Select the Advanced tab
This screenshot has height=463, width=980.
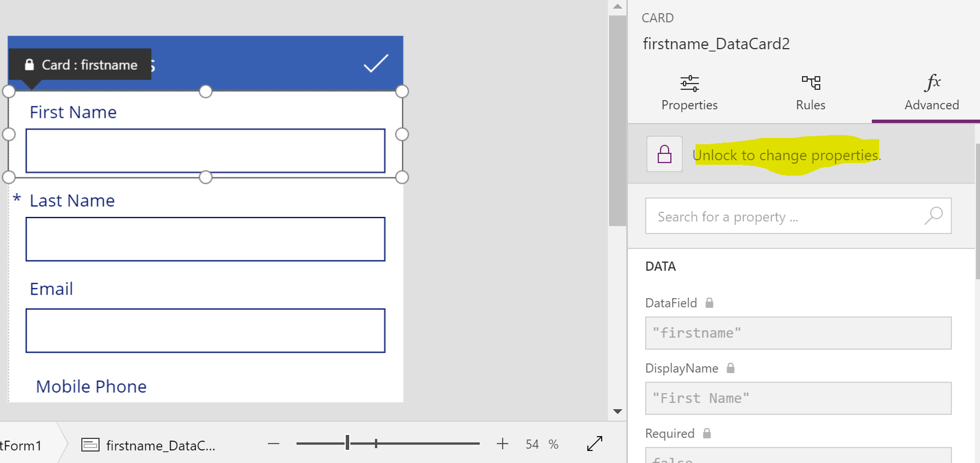tap(931, 93)
